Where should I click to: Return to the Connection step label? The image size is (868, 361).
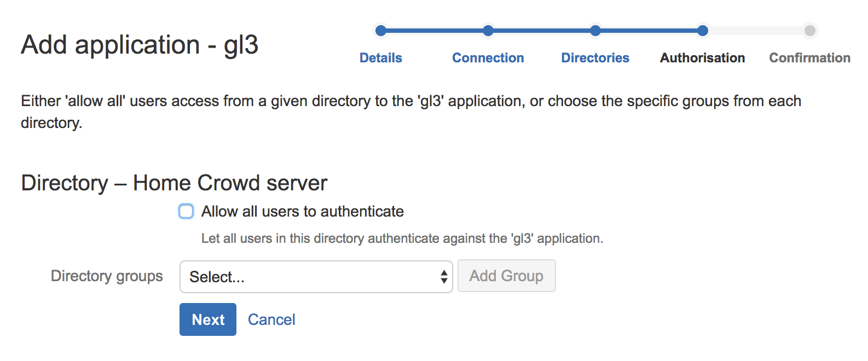(488, 58)
